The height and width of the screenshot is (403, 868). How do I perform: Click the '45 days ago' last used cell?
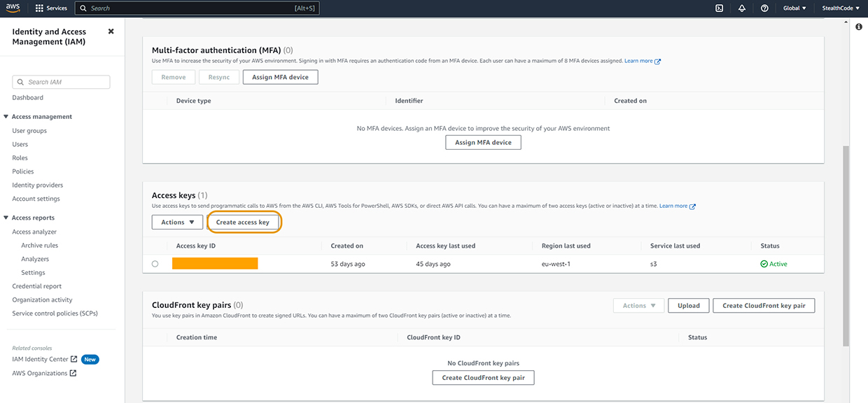(x=433, y=264)
